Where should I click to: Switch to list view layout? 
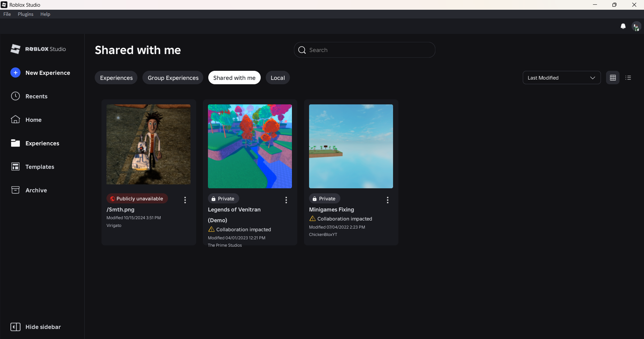tap(628, 78)
